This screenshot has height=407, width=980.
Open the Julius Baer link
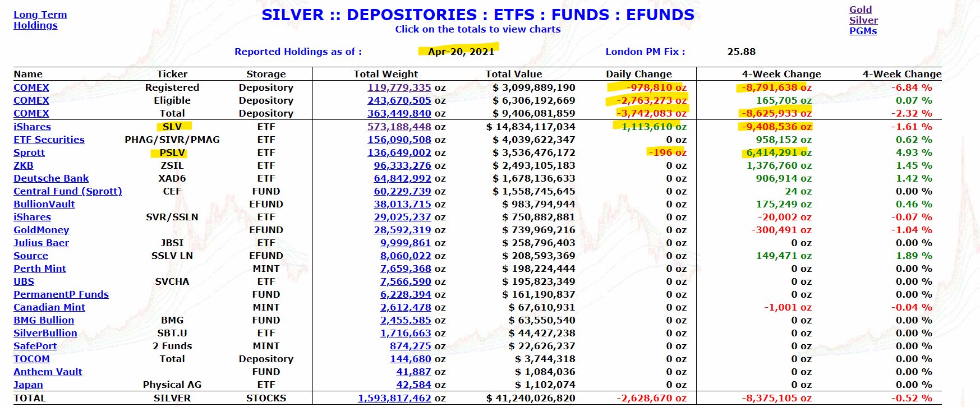pos(42,243)
